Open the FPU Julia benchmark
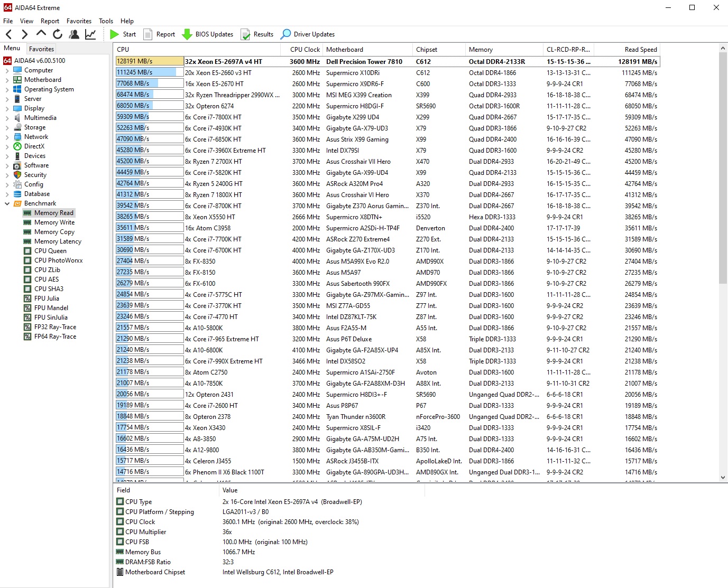The width and height of the screenshot is (728, 588). (x=47, y=298)
